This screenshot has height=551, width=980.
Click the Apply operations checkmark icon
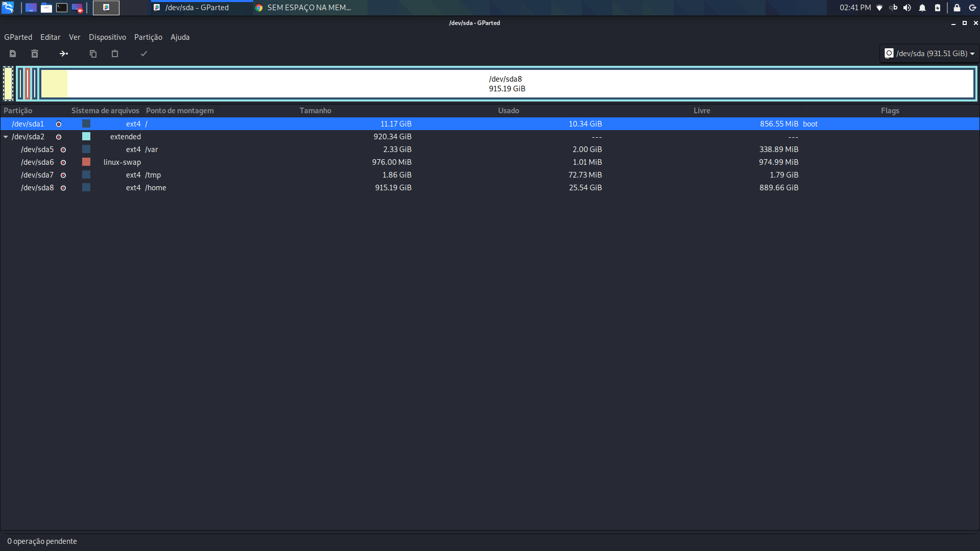tap(144, 54)
